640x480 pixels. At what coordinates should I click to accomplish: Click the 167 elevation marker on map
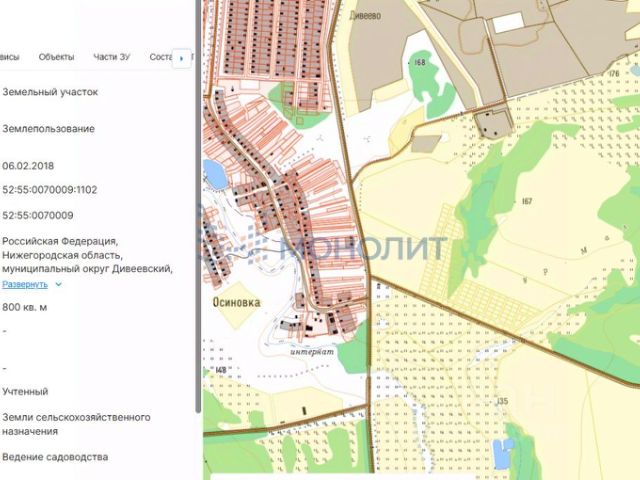(x=527, y=201)
